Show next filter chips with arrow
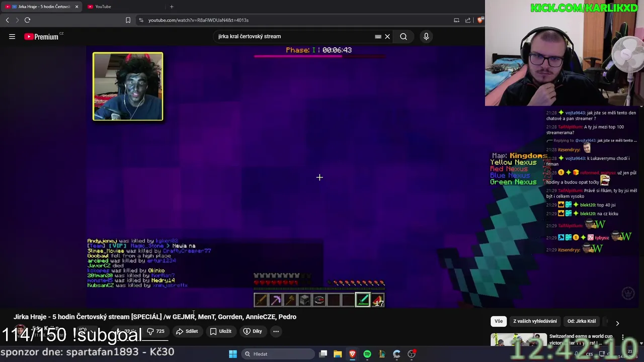Viewport: 644px width, 362px height. click(617, 323)
